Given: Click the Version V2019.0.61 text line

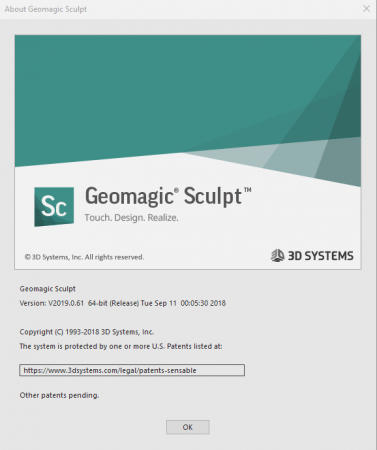Looking at the screenshot, I should [123, 303].
